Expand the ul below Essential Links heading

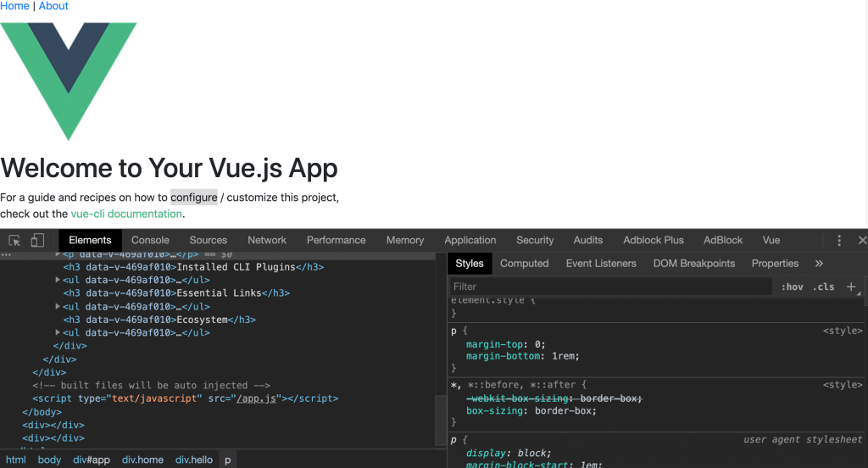point(58,306)
